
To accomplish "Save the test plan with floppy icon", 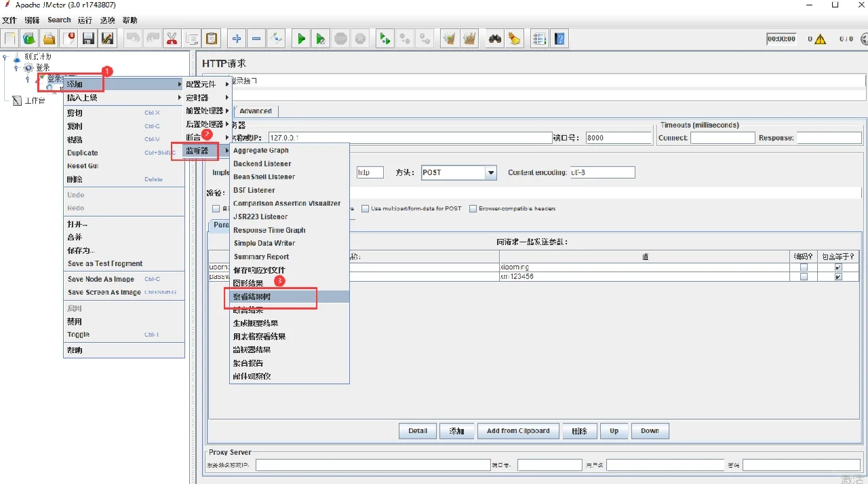I will click(x=88, y=39).
